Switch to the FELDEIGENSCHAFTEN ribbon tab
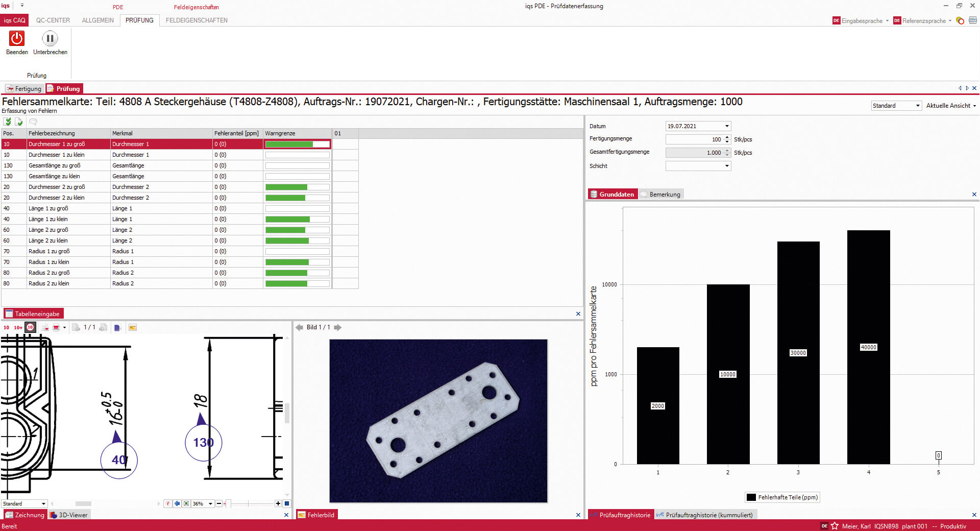The height and width of the screenshot is (531, 980). [197, 20]
